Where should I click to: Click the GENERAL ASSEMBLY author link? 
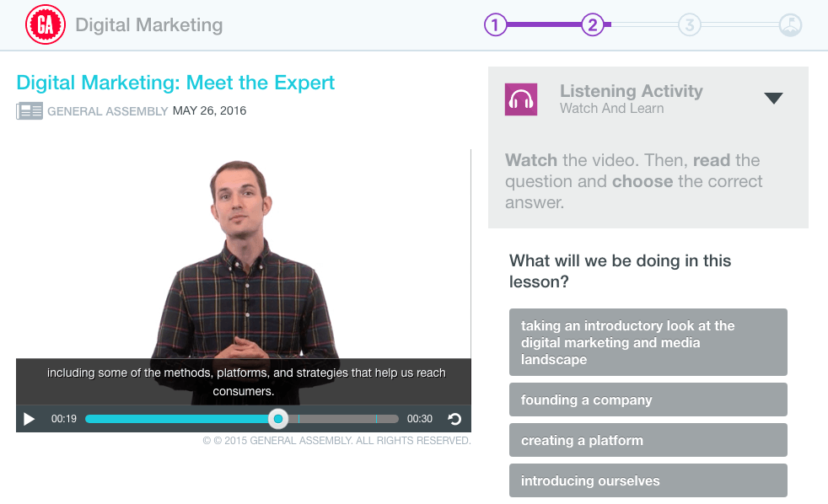click(x=107, y=111)
